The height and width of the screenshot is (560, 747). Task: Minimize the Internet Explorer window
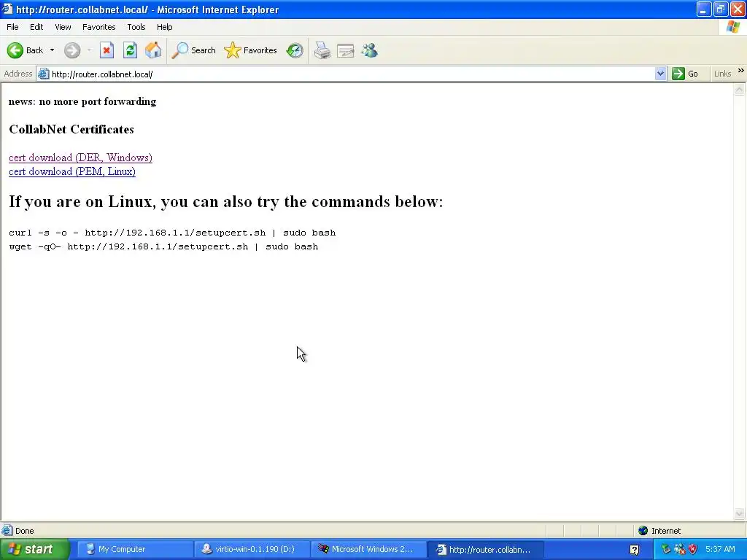click(703, 9)
